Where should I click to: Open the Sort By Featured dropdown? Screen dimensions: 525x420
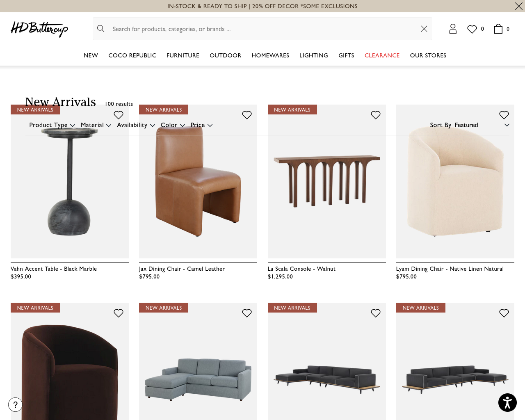[x=470, y=125]
